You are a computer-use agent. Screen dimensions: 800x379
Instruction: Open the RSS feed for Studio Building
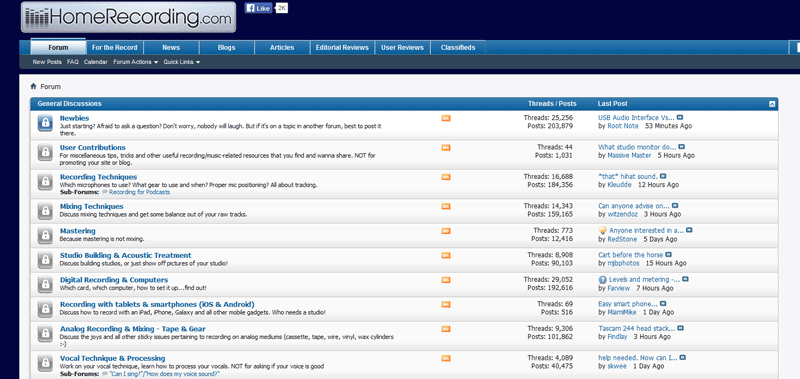point(446,256)
